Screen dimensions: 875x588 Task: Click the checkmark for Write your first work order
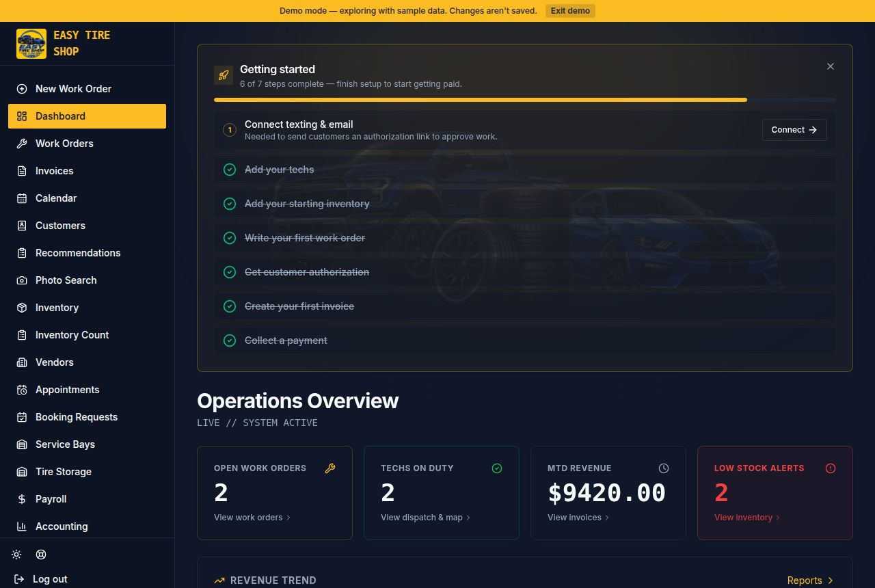click(x=230, y=238)
